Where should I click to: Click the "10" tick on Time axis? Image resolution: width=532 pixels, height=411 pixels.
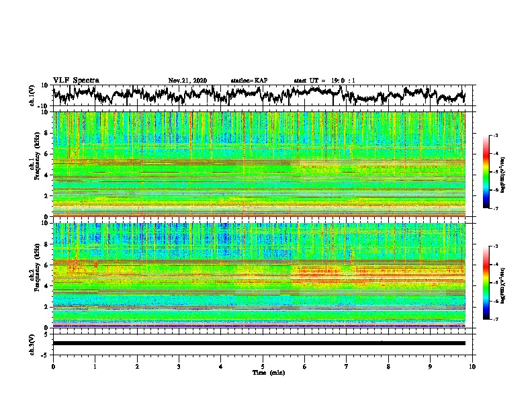tap(472, 367)
